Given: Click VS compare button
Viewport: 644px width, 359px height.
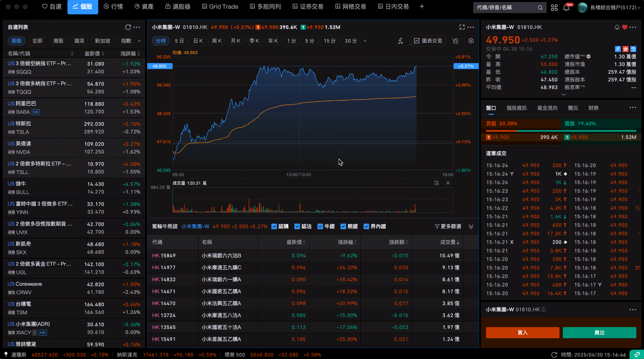Looking at the screenshot, I should click(x=455, y=41).
